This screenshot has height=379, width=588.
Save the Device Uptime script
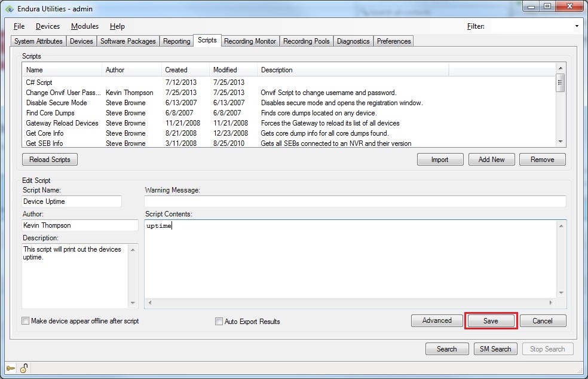point(491,320)
